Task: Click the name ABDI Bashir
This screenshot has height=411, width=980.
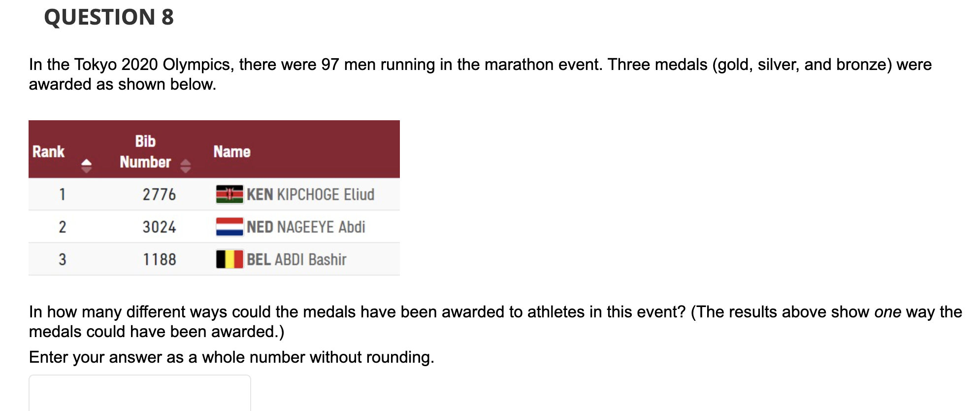Action: [x=310, y=259]
